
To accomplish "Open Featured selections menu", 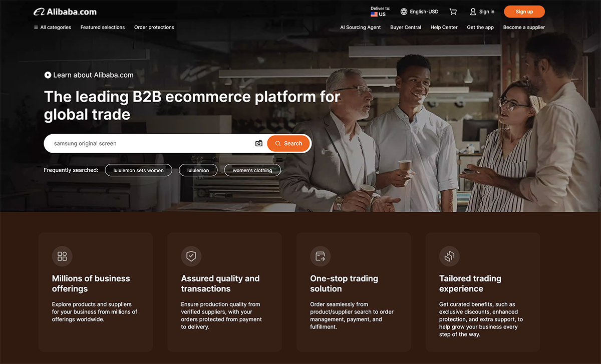I will [x=103, y=28].
